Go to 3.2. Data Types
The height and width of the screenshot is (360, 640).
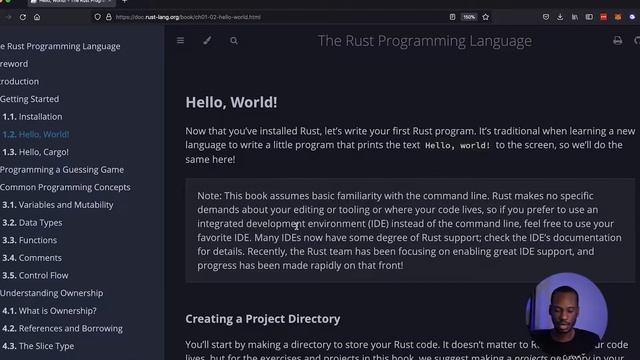pos(32,222)
